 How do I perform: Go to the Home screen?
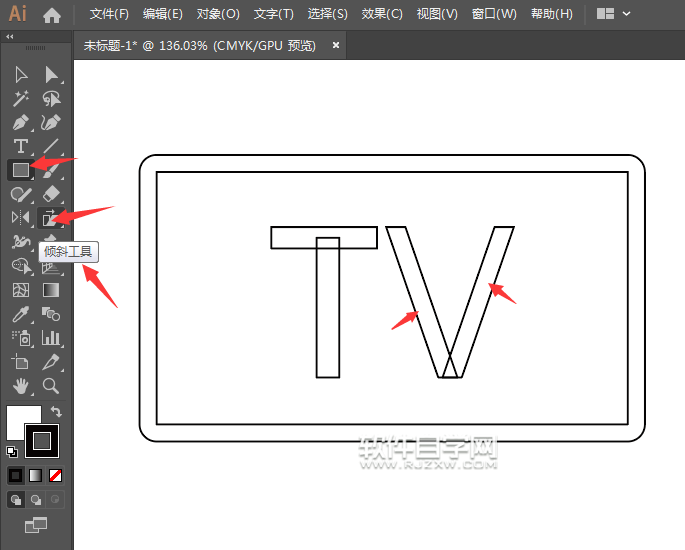(52, 14)
